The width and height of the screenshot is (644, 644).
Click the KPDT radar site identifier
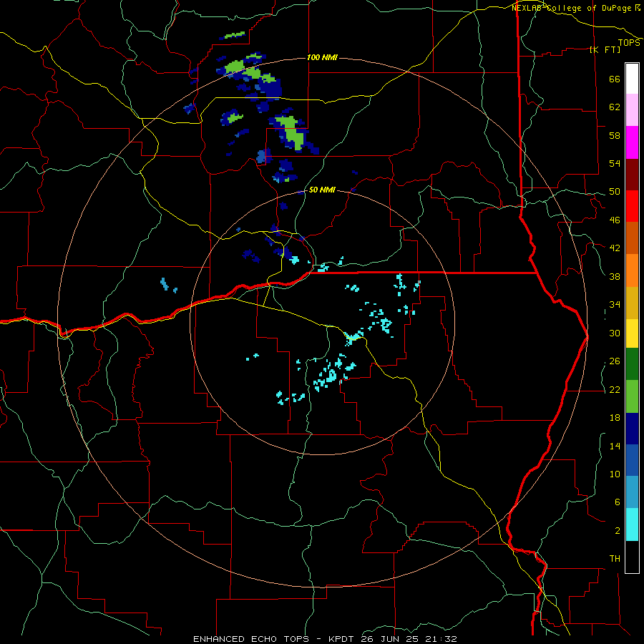(341, 639)
